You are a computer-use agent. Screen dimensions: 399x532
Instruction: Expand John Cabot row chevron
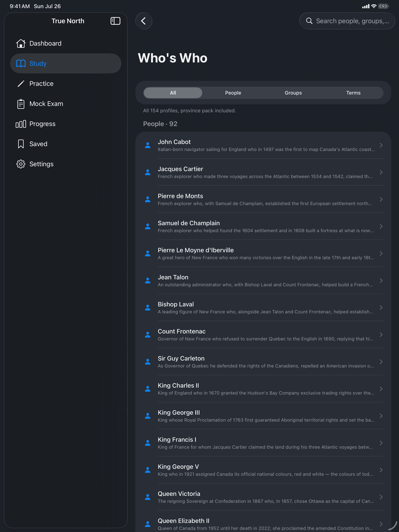tap(381, 145)
